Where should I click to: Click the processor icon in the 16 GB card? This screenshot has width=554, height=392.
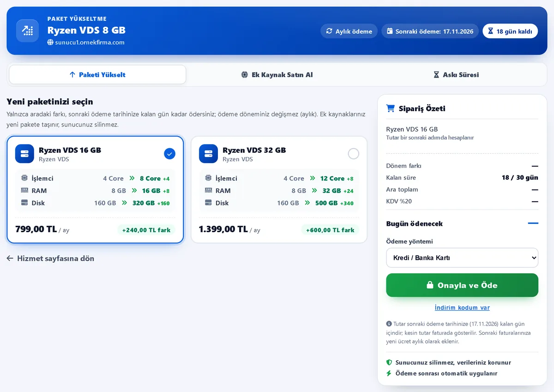(x=24, y=178)
